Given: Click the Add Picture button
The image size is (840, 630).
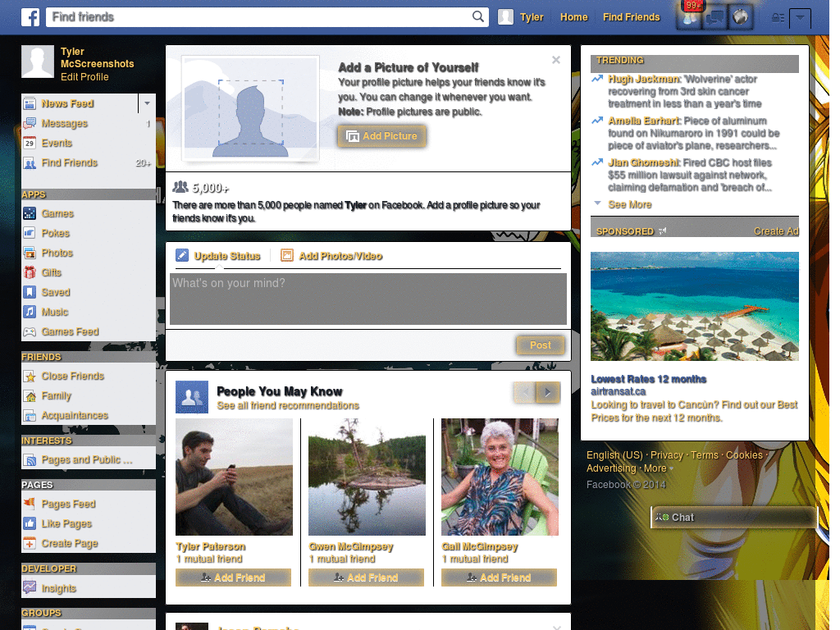Looking at the screenshot, I should pyautogui.click(x=382, y=136).
